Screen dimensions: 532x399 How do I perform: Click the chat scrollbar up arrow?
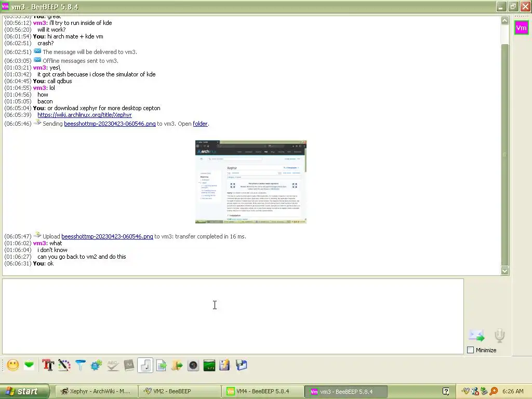pyautogui.click(x=505, y=20)
